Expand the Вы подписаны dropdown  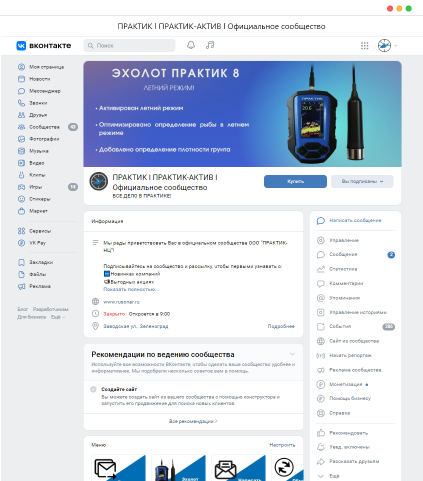[x=362, y=181]
